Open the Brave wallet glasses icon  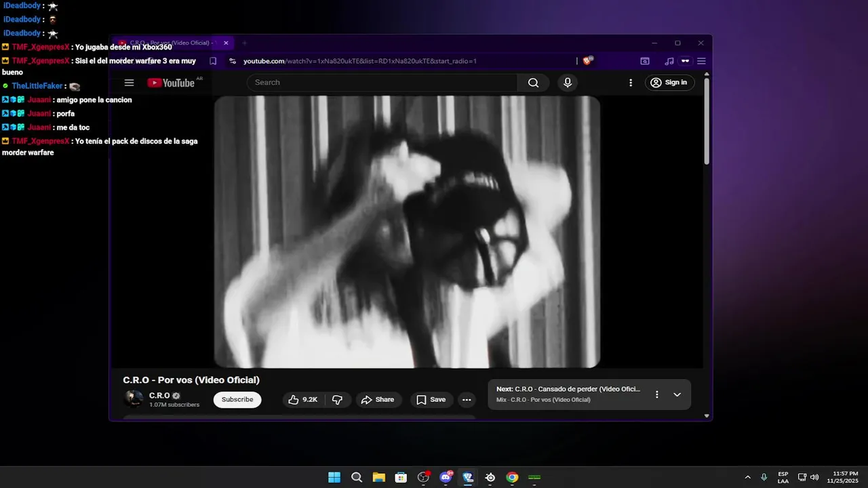(686, 61)
